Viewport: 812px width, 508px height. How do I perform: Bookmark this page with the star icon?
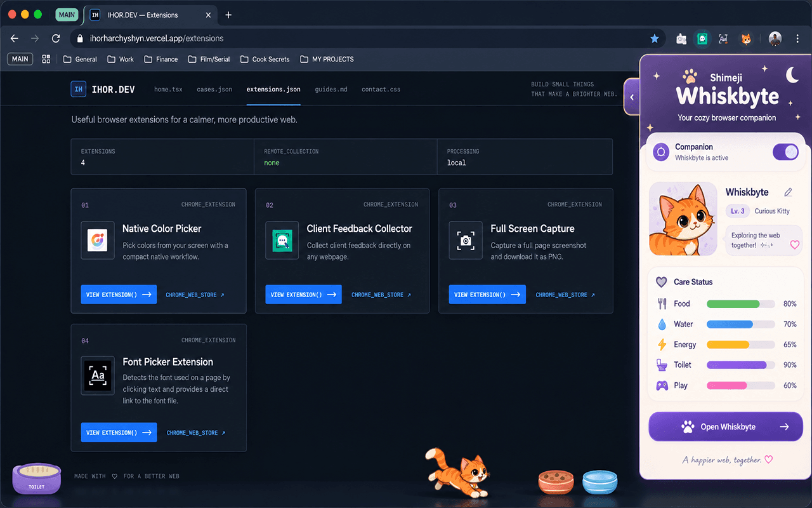pyautogui.click(x=654, y=39)
